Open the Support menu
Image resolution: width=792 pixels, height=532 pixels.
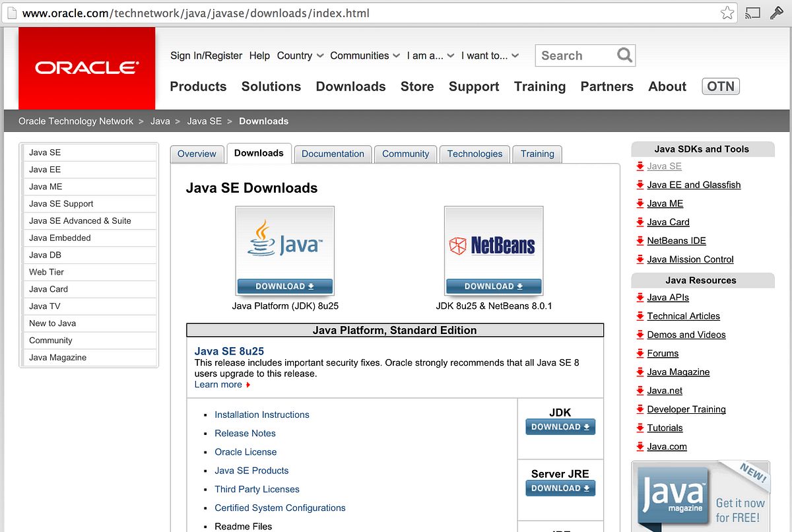click(x=474, y=86)
